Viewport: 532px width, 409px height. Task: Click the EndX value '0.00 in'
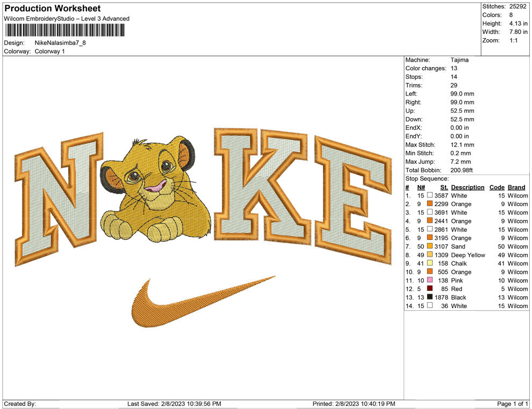click(x=459, y=128)
